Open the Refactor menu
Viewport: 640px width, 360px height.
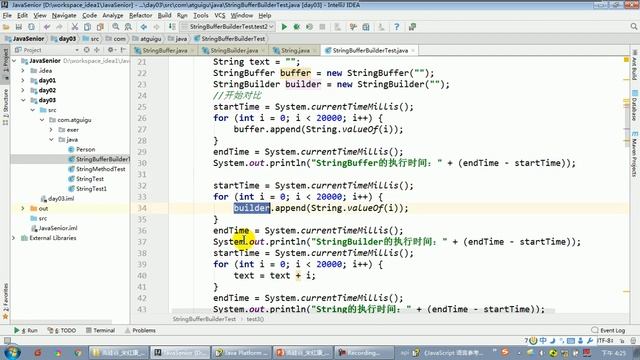(140, 16)
